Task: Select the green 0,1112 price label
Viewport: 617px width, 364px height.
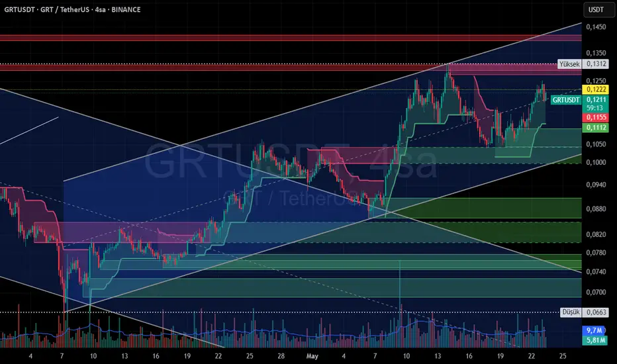Action: 596,128
